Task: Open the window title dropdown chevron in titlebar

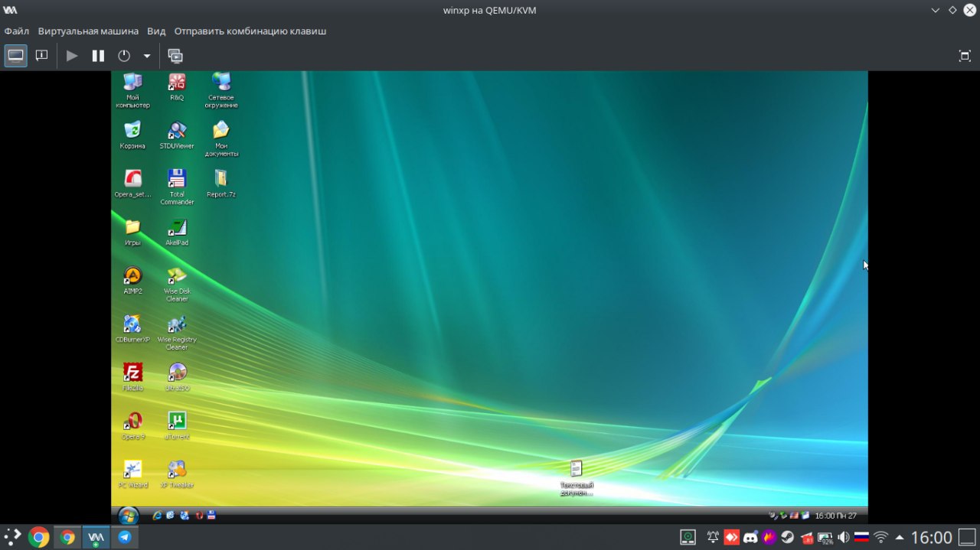Action: (936, 10)
